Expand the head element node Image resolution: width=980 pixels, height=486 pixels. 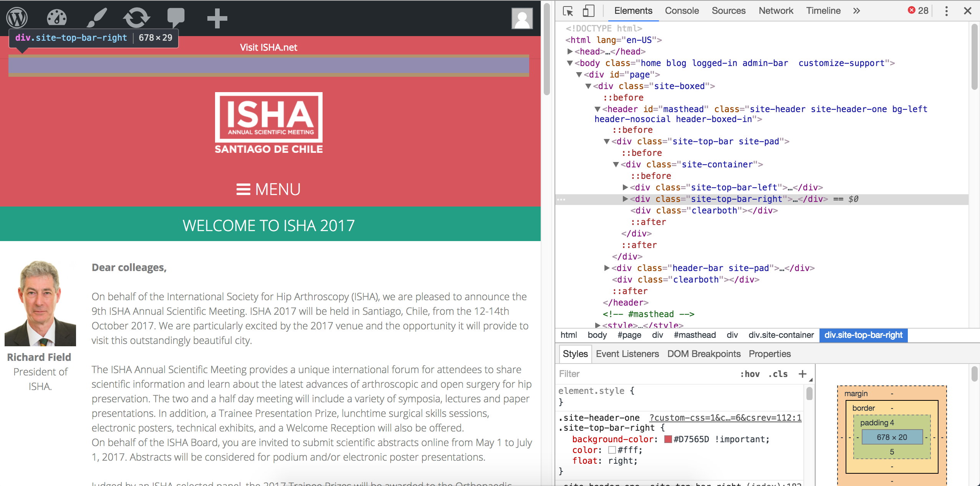point(570,51)
